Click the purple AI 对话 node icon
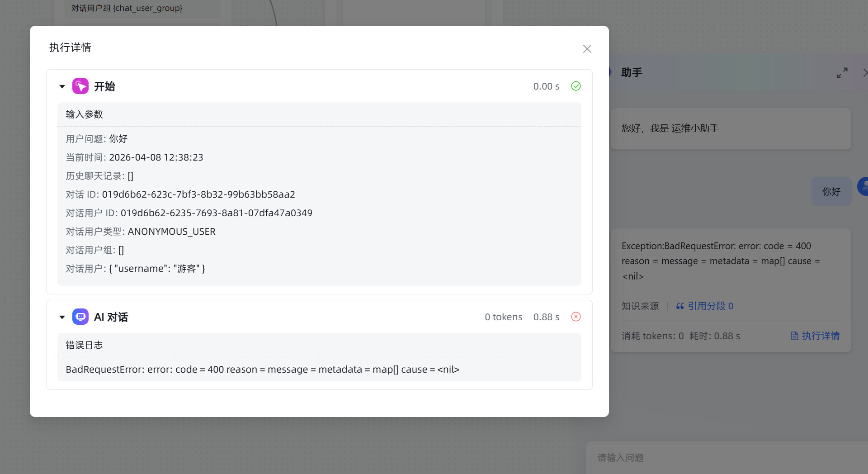868x474 pixels. click(x=80, y=317)
